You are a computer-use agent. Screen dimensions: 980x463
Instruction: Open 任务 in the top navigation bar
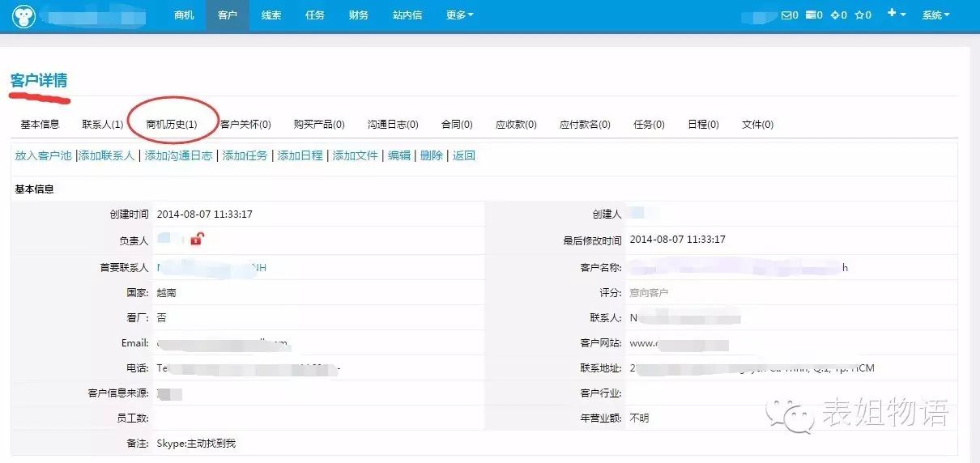[x=315, y=15]
